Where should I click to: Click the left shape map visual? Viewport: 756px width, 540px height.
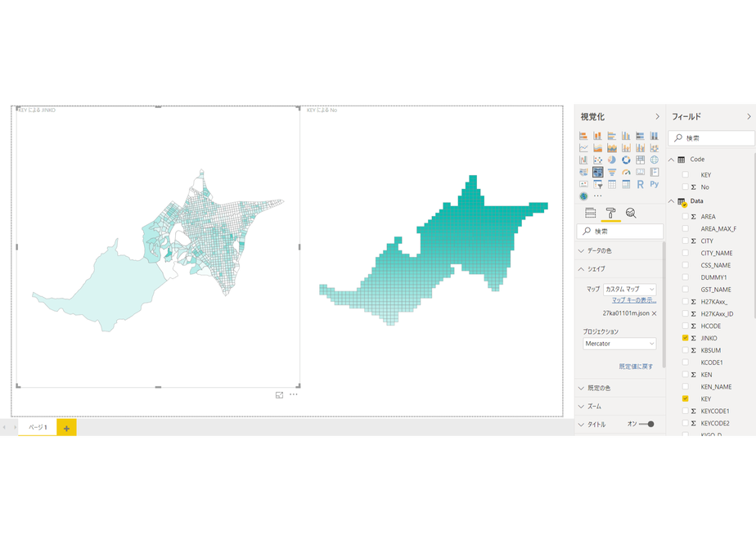coord(158,247)
